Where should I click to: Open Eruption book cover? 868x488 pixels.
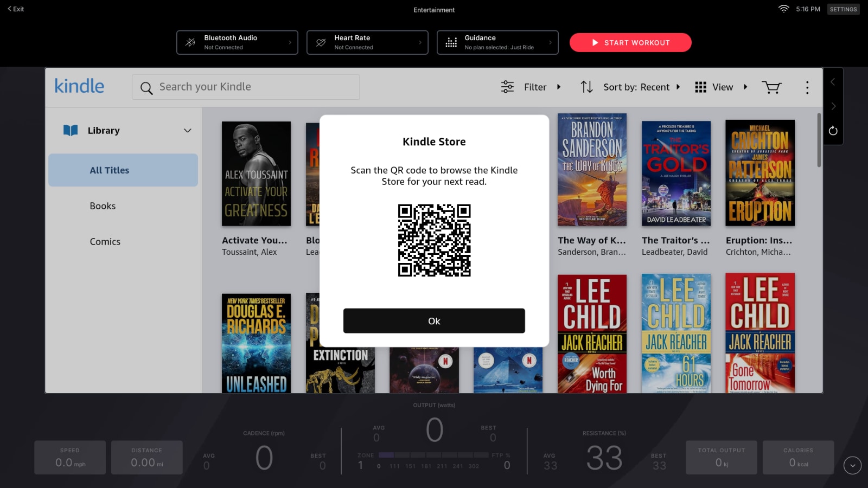(760, 173)
